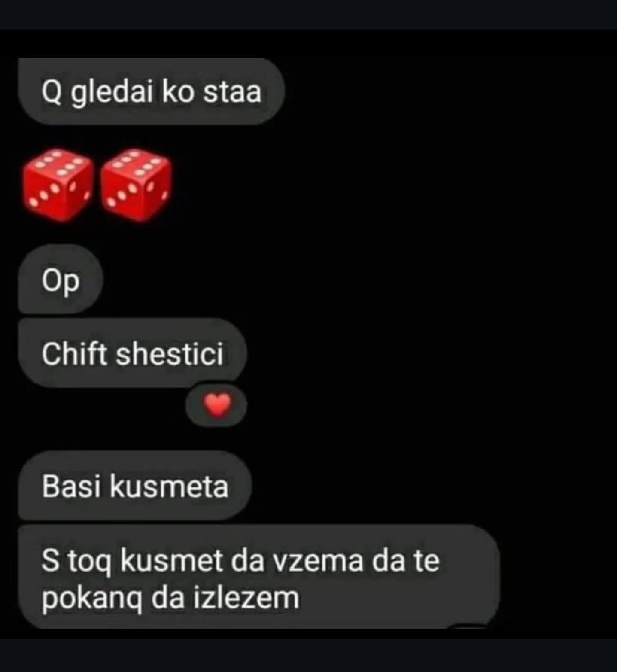The image size is (617, 672).
Task: Click the word 'staa' in first message
Action: point(232,92)
